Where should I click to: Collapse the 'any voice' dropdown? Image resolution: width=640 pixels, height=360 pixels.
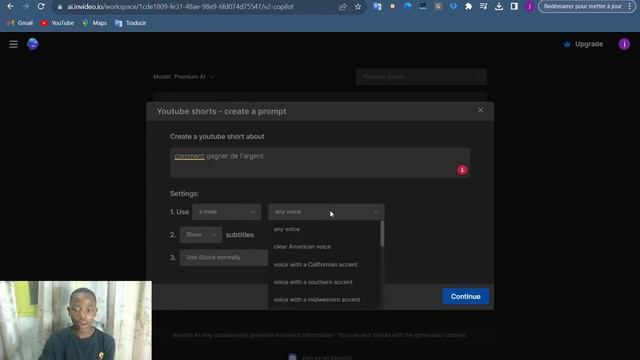pos(326,212)
